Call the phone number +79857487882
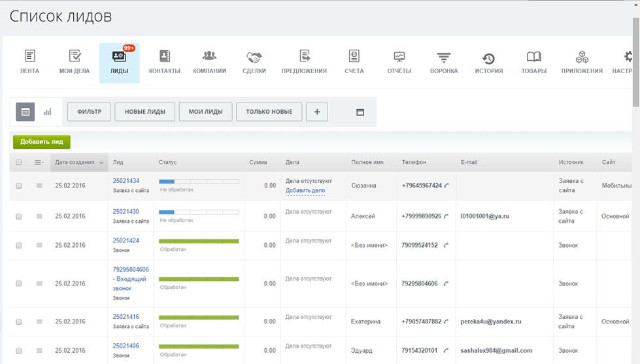 point(446,322)
